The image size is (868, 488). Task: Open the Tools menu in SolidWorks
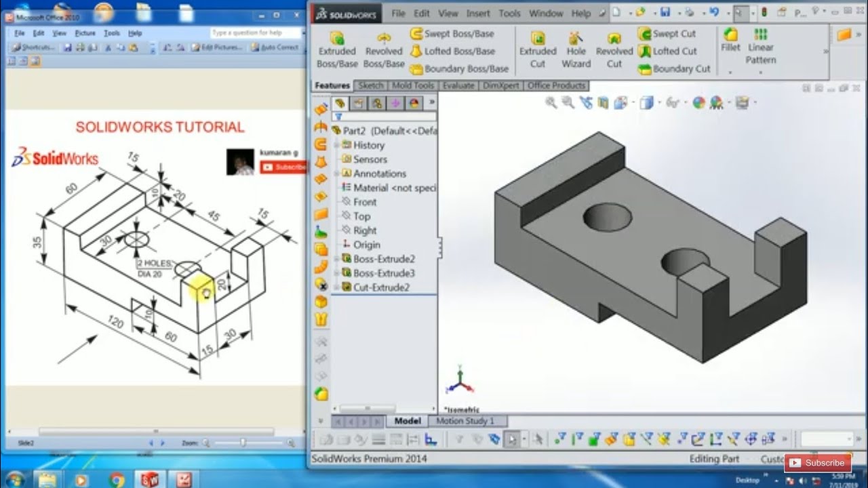pos(509,13)
